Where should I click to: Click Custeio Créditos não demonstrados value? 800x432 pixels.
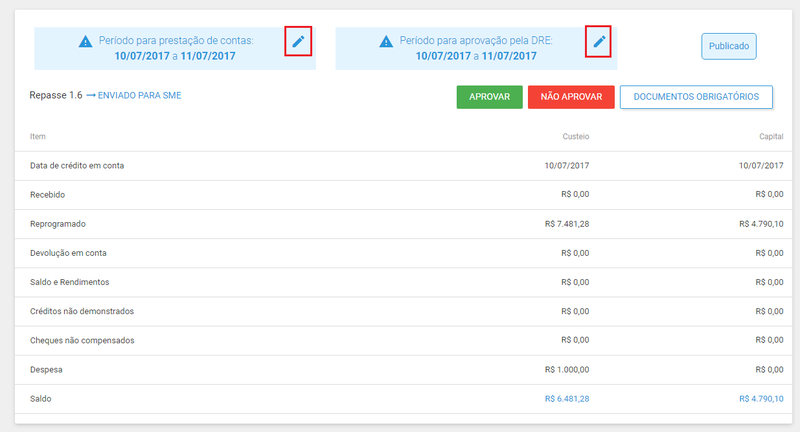tap(575, 311)
